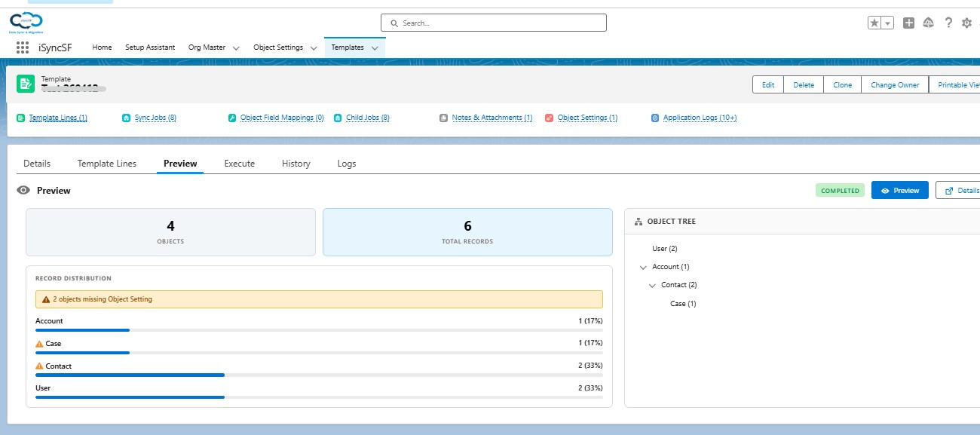This screenshot has height=435, width=980.
Task: Click the Edit button
Action: coord(768,85)
